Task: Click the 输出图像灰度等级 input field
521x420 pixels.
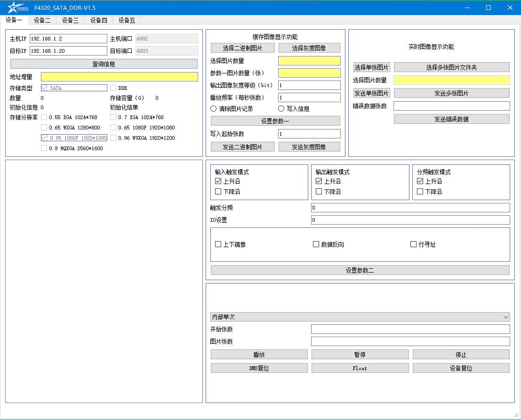Action: click(309, 85)
